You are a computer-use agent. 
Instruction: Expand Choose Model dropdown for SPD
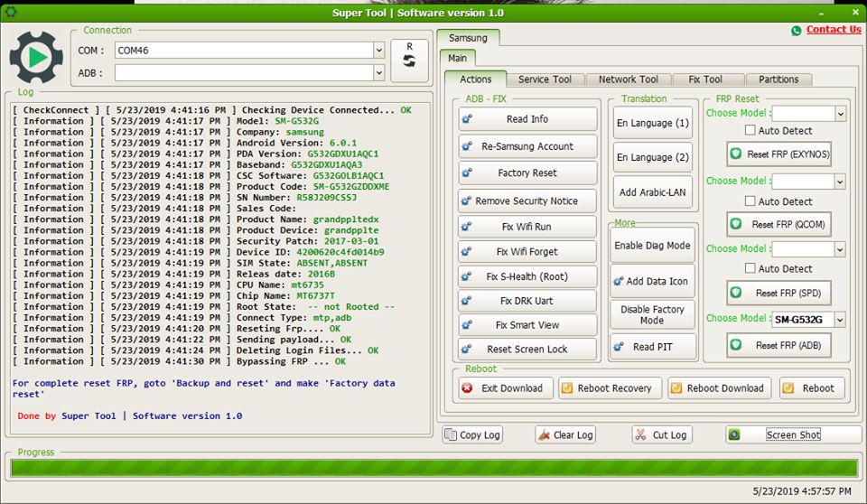point(841,249)
